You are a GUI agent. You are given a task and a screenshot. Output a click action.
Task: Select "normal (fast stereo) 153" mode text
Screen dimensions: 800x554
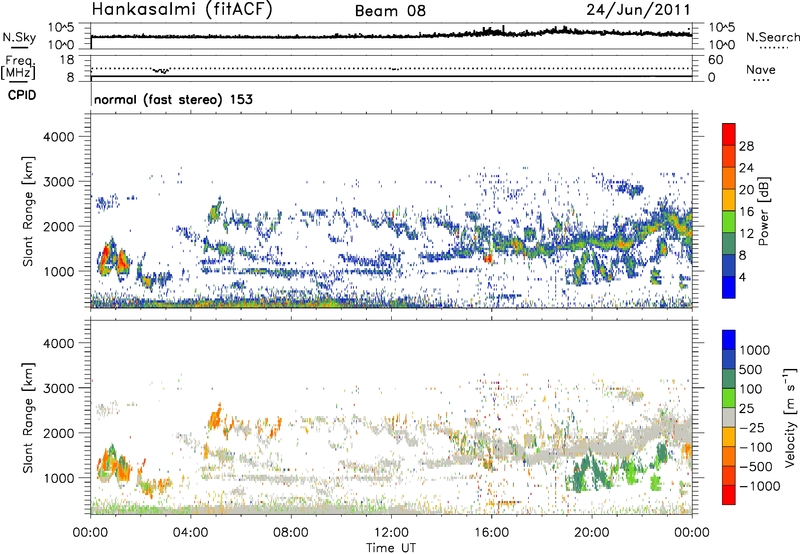pos(173,99)
